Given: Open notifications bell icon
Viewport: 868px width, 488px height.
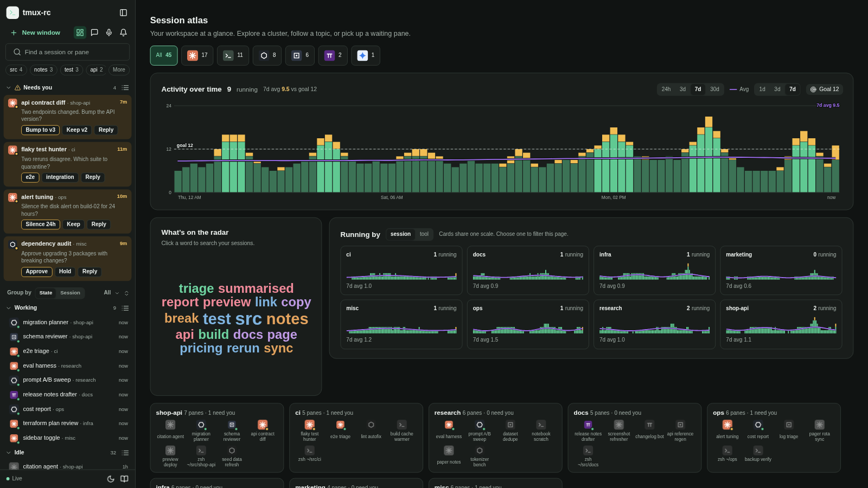Looking at the screenshot, I should [x=123, y=33].
